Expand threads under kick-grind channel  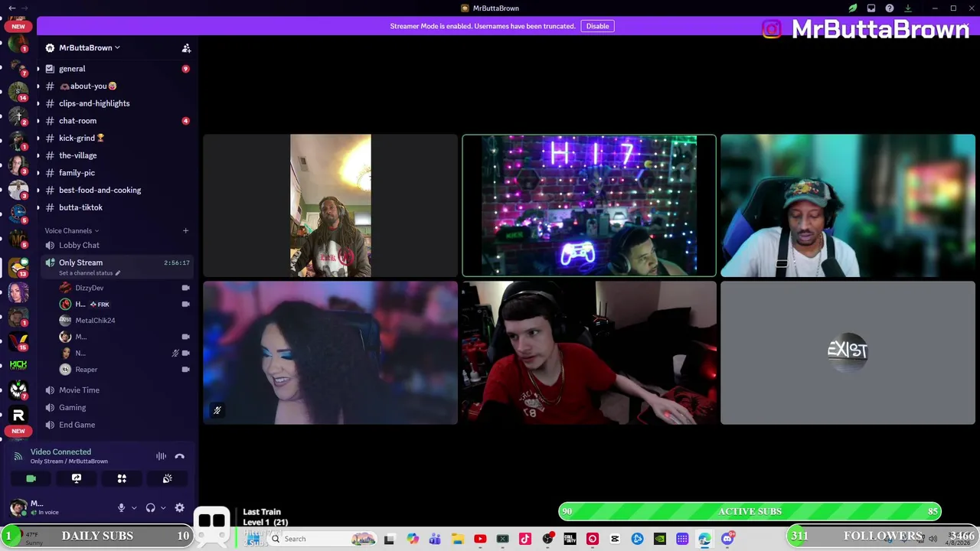[38, 139]
